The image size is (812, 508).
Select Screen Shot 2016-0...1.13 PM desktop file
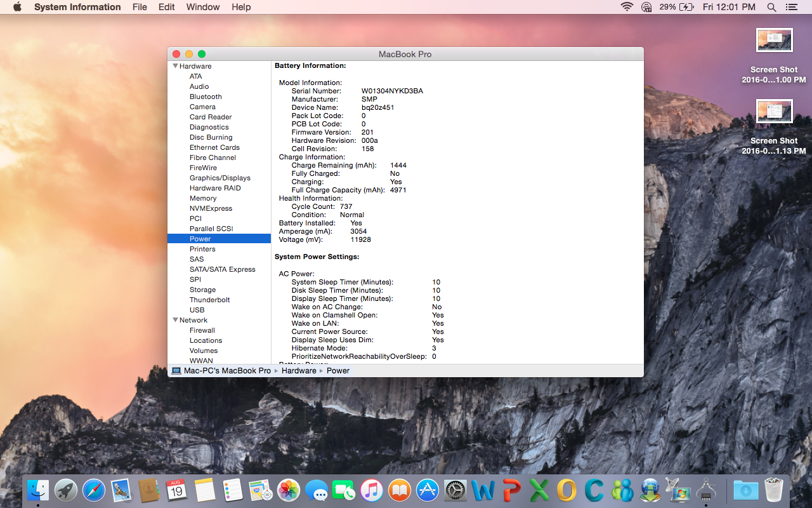pyautogui.click(x=774, y=127)
